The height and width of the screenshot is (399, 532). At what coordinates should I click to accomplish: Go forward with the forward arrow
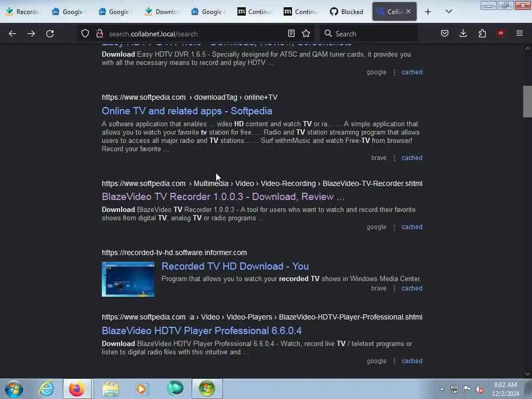point(31,34)
